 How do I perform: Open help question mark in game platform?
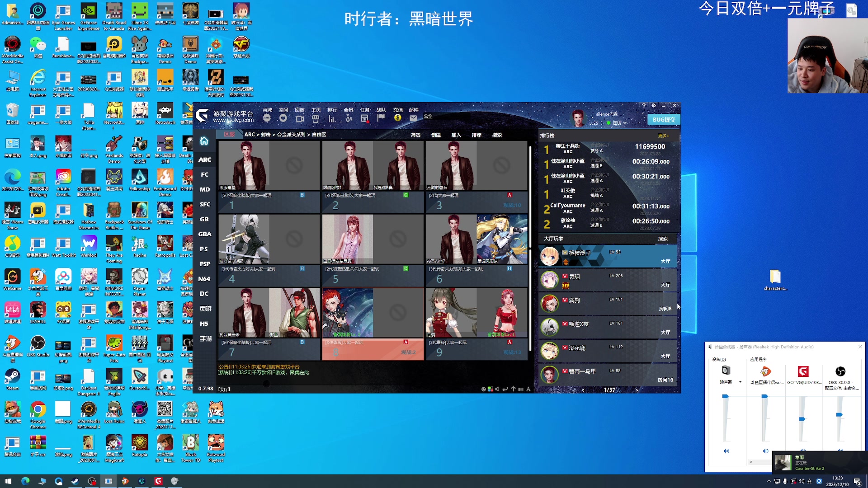coord(644,105)
